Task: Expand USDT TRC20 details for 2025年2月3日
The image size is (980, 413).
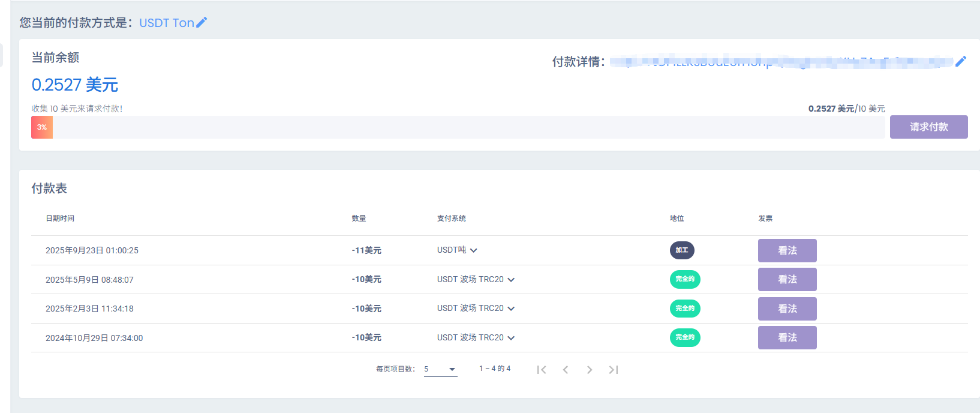Action: [511, 309]
